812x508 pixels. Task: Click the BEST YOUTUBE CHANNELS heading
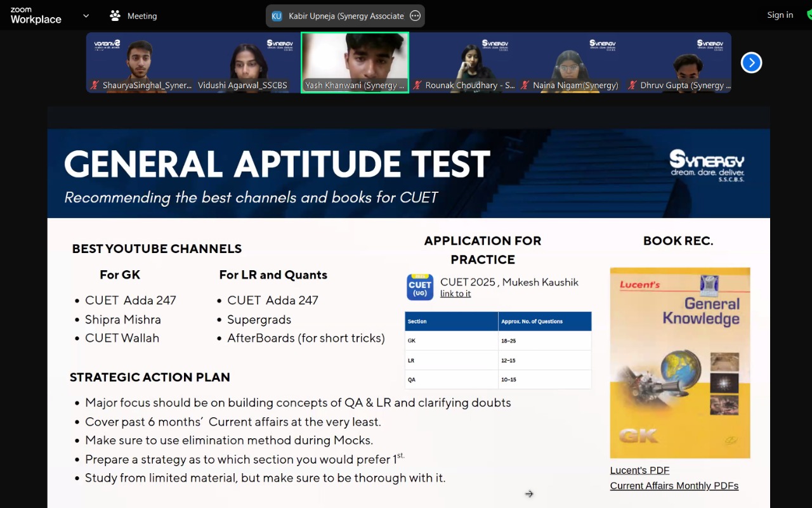pyautogui.click(x=157, y=249)
